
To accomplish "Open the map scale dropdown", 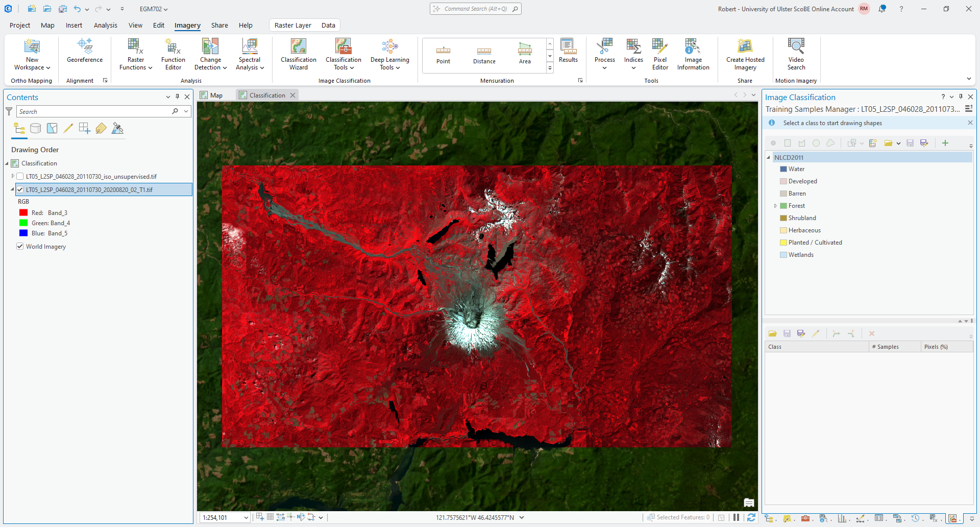I will coord(246,518).
